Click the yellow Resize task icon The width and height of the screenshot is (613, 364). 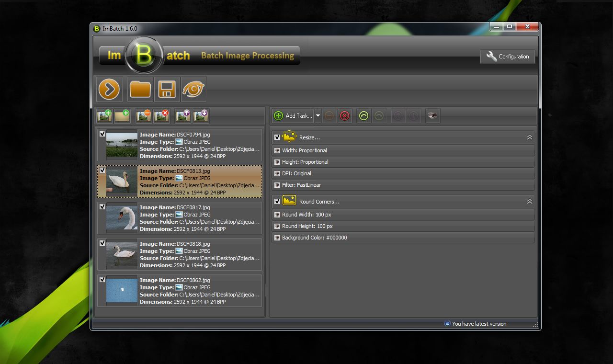pyautogui.click(x=289, y=136)
